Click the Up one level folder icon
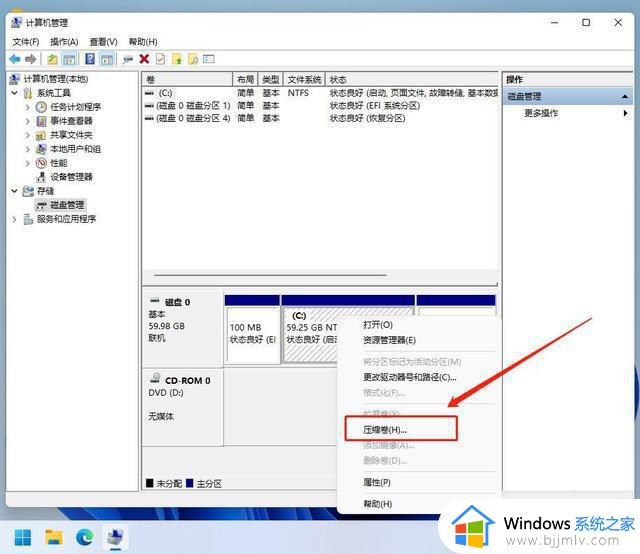640x554 pixels. coord(53,59)
